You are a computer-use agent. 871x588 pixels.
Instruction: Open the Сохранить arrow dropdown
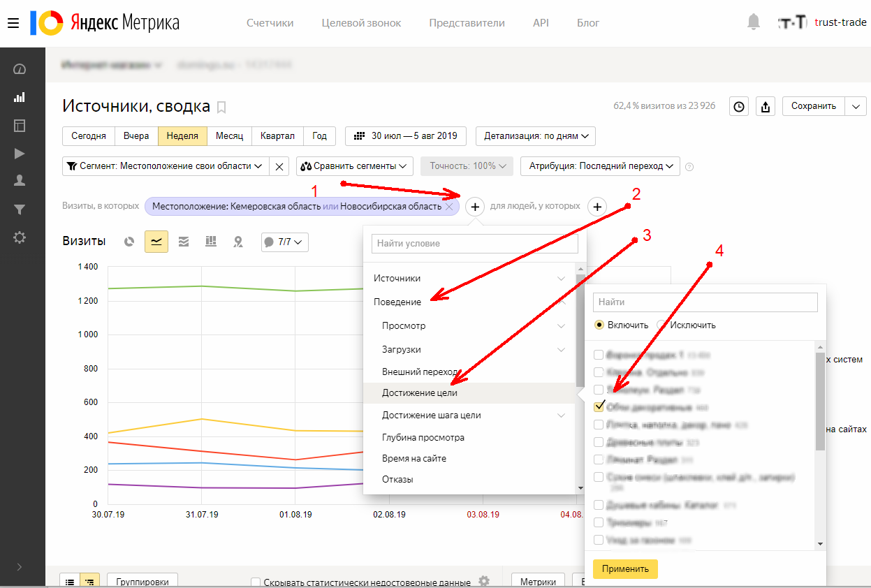856,106
